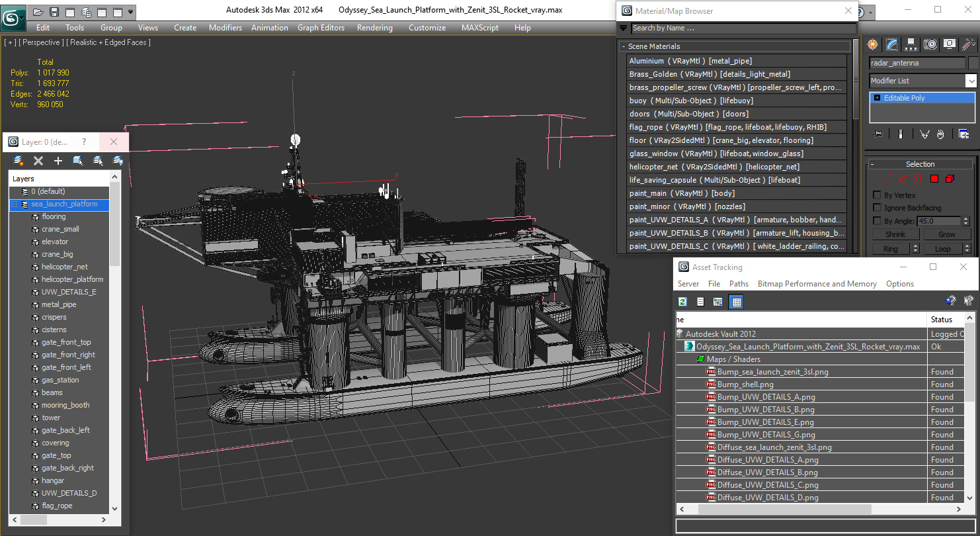Click Status Log icon in Asset Tracking
Image resolution: width=980 pixels, height=536 pixels.
(700, 302)
